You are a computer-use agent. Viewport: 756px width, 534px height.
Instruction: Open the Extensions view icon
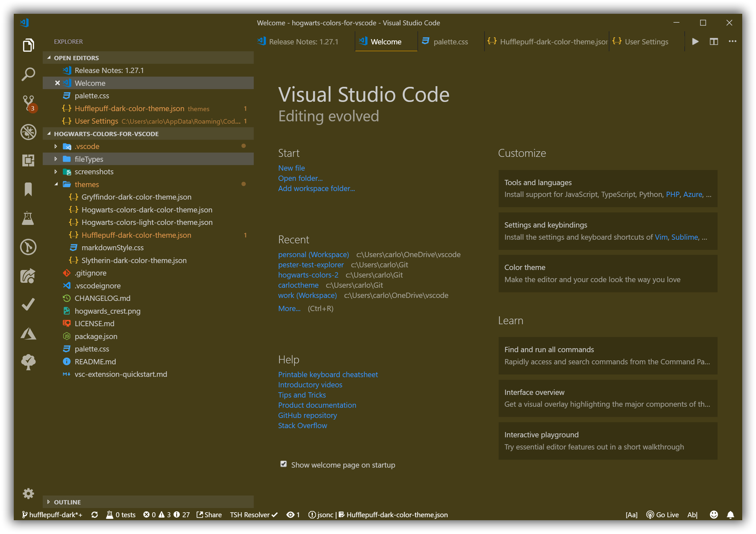point(28,160)
